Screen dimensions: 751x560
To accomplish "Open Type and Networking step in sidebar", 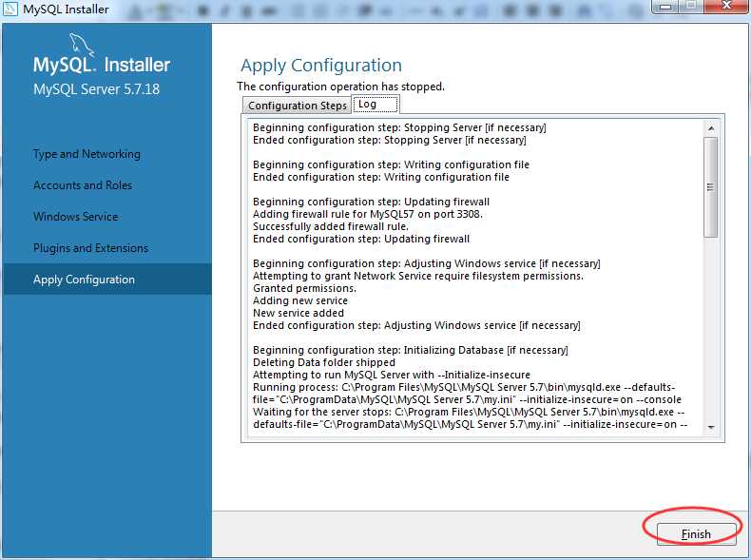I will coord(87,154).
